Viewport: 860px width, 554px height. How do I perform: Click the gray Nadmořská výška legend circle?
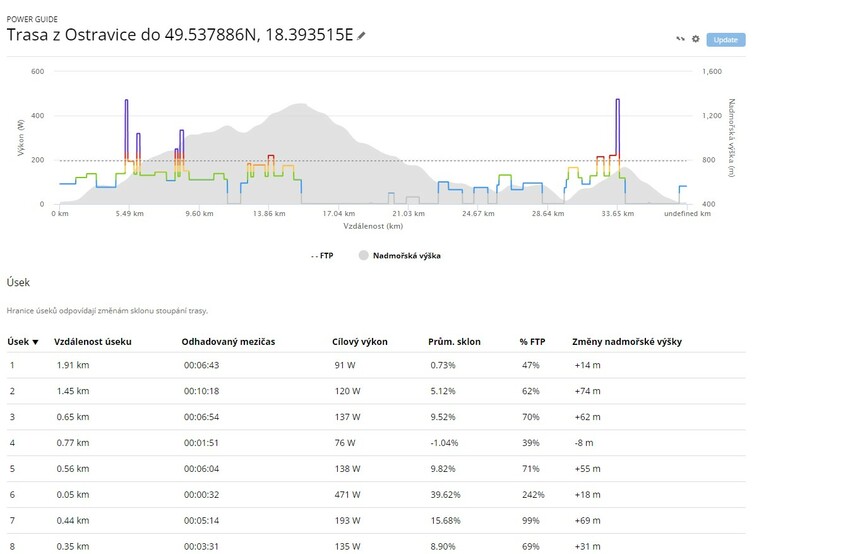coord(364,255)
